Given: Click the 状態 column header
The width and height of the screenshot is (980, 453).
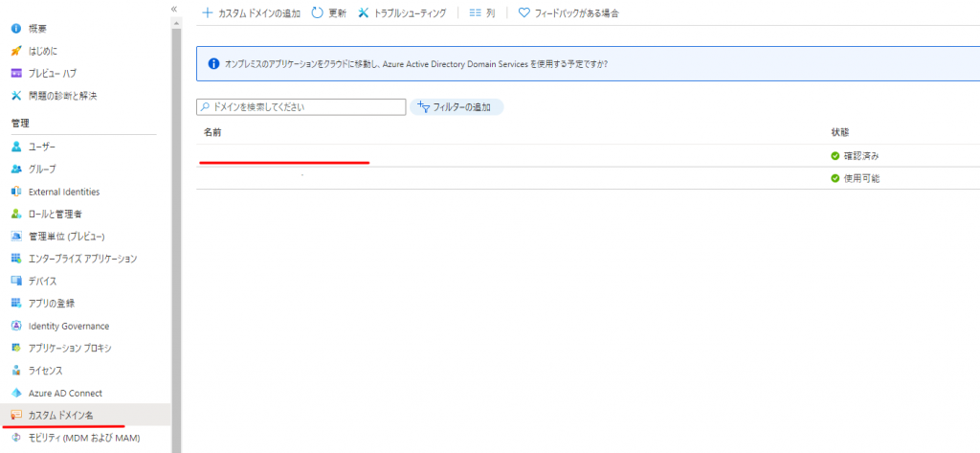Looking at the screenshot, I should click(839, 133).
